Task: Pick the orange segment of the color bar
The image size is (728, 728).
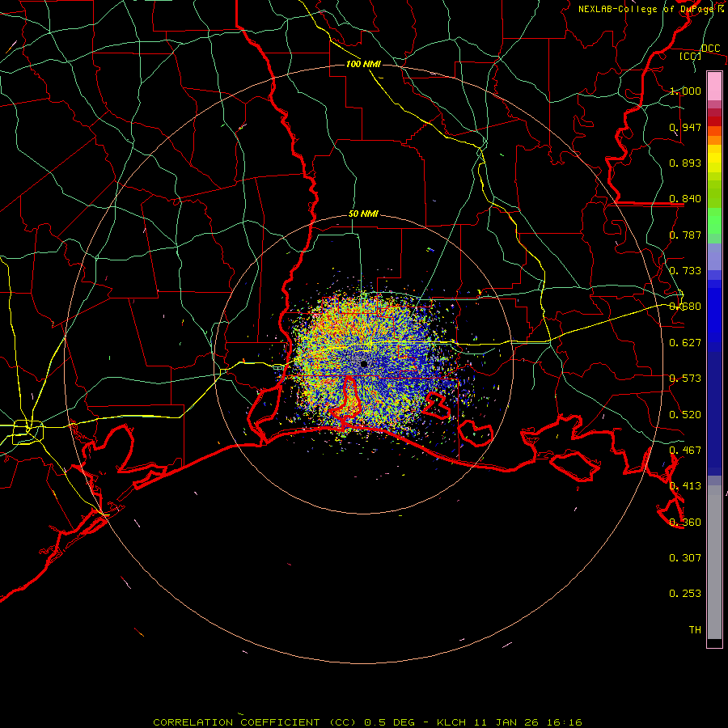Action: point(714,140)
